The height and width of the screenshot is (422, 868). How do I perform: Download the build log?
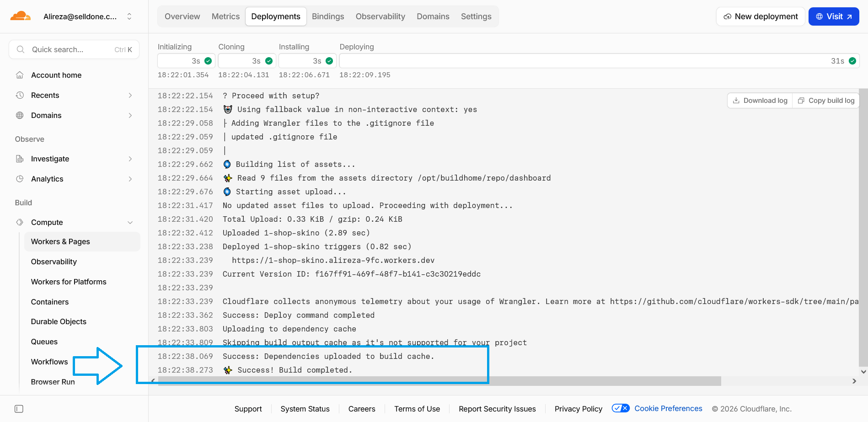pos(760,101)
